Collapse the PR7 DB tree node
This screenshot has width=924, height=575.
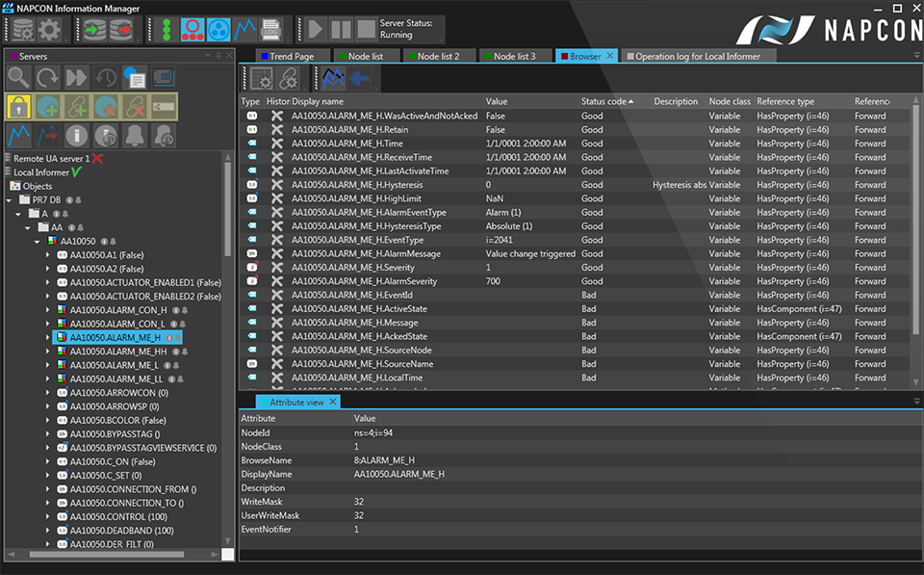(x=10, y=200)
